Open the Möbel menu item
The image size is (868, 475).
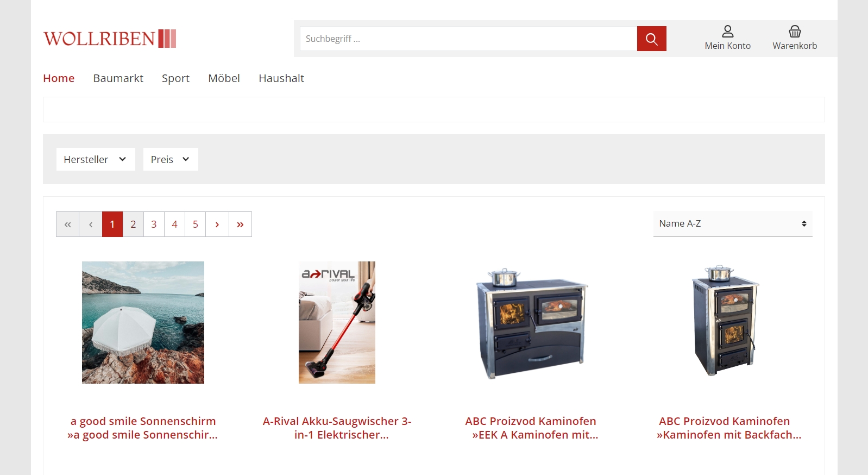[x=224, y=78]
